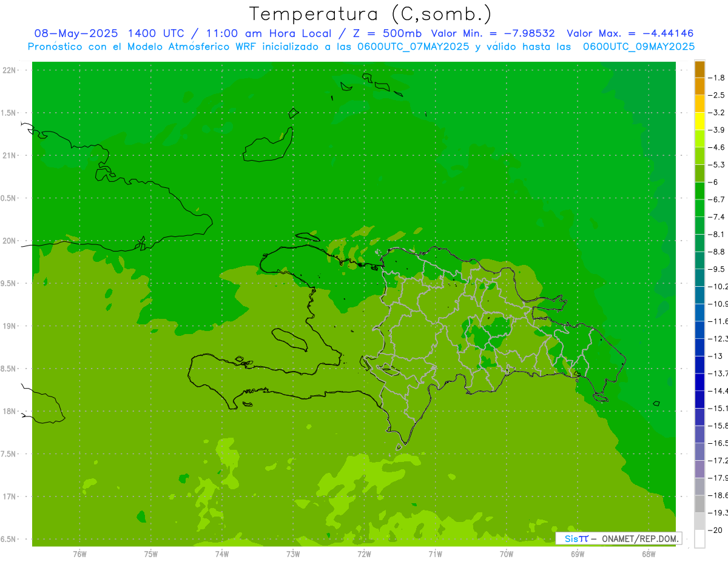
Task: Click the 74W longitude axis label
Action: [x=221, y=554]
